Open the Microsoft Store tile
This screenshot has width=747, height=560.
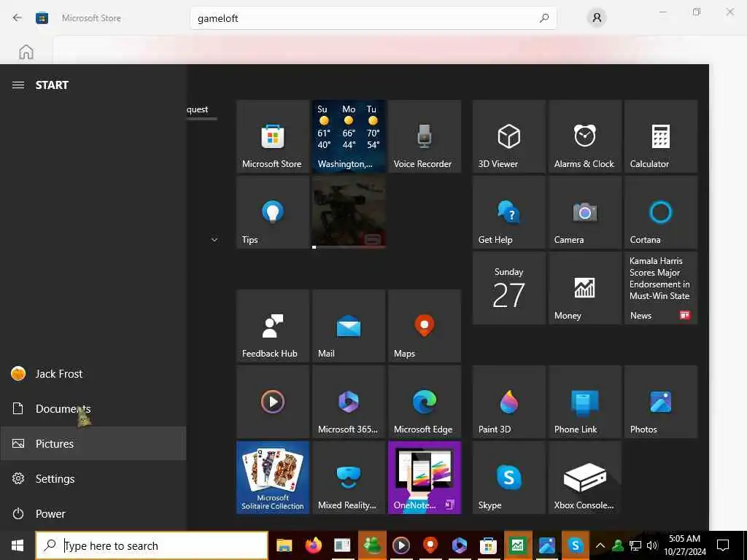(x=273, y=136)
